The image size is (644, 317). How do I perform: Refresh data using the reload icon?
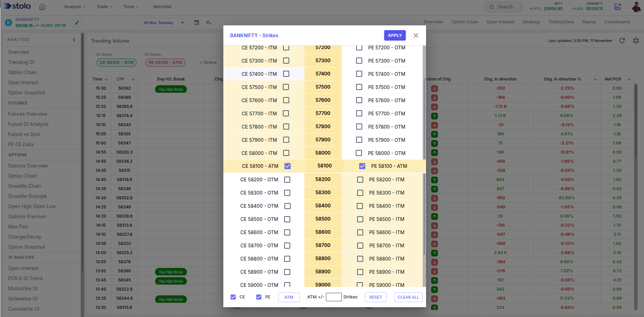pos(622,41)
